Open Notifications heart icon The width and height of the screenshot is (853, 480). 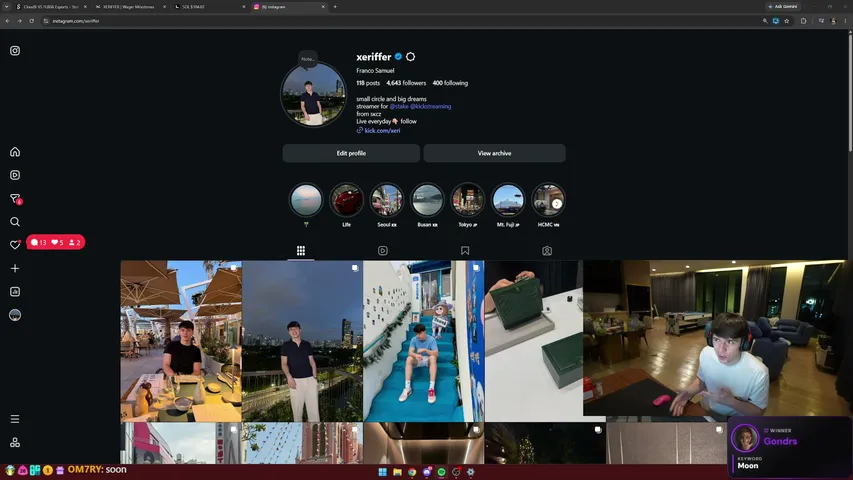pos(15,245)
